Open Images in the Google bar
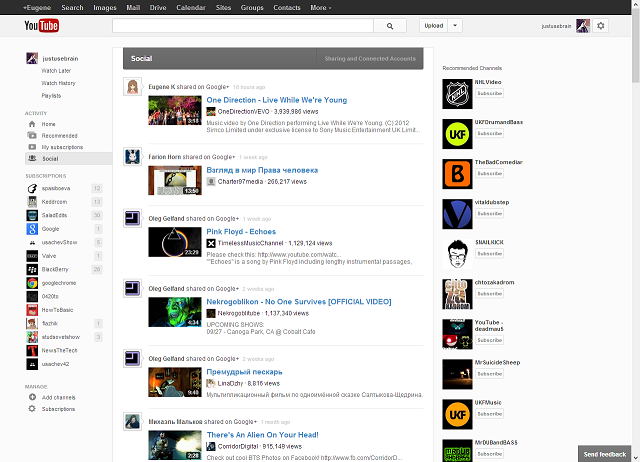This screenshot has height=462, width=640. (105, 7)
